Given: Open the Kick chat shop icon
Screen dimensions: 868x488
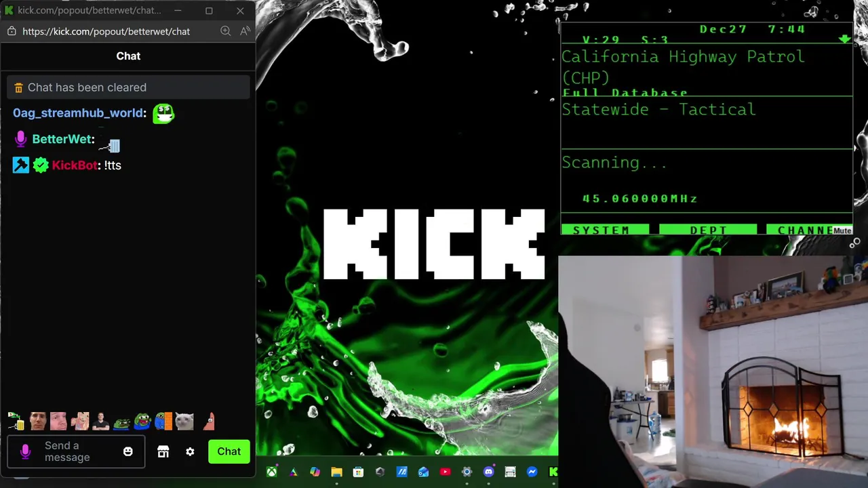Looking at the screenshot, I should click(163, 451).
